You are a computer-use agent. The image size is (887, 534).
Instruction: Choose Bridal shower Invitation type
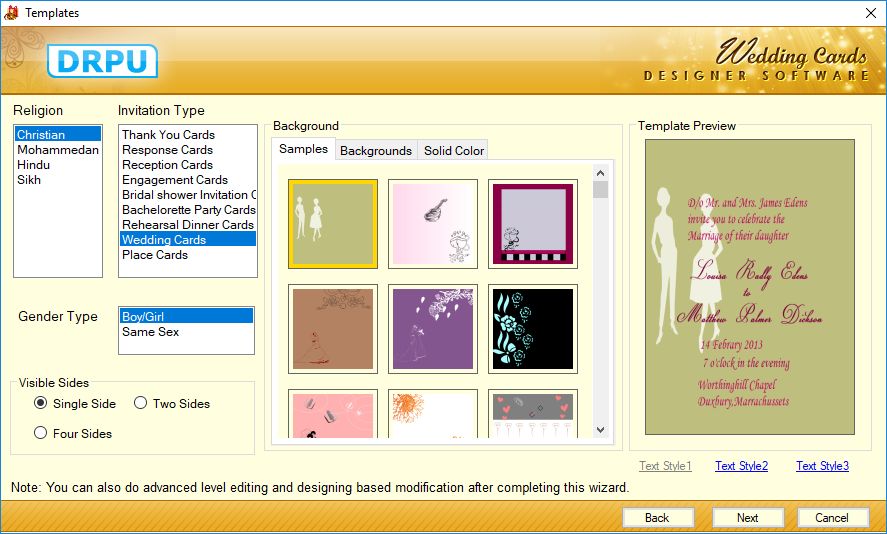tap(188, 195)
